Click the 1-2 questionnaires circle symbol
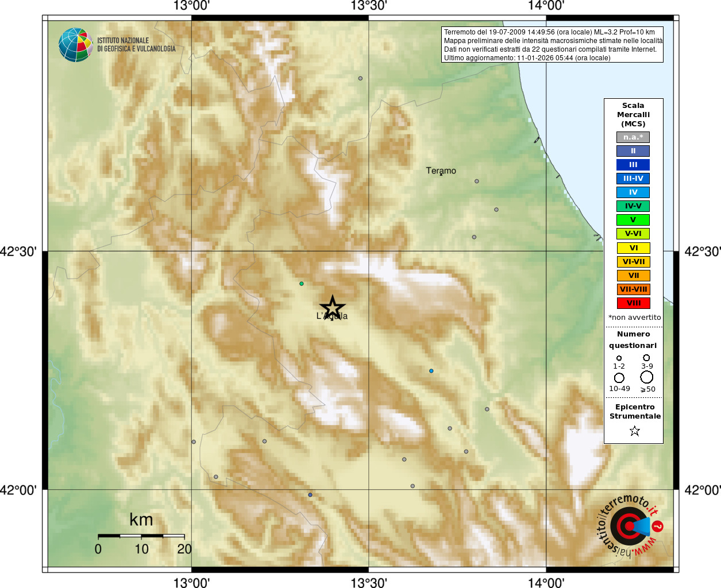This screenshot has width=721, height=588. coord(619,358)
